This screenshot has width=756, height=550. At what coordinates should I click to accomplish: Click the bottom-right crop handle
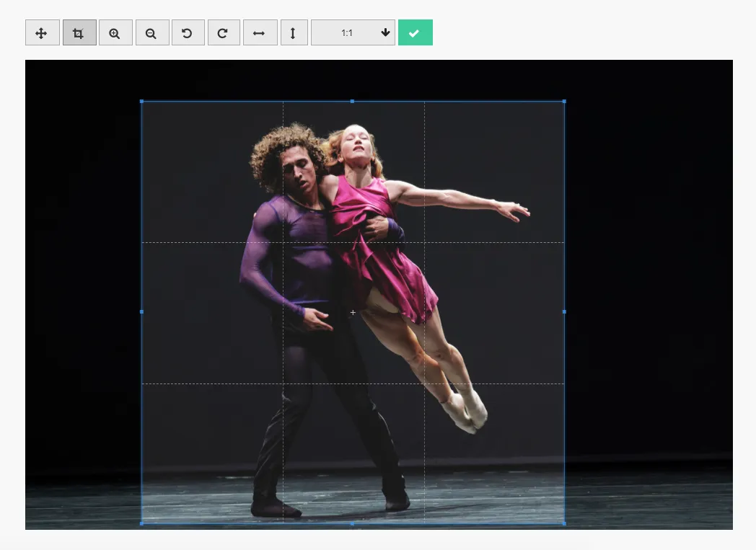click(564, 523)
